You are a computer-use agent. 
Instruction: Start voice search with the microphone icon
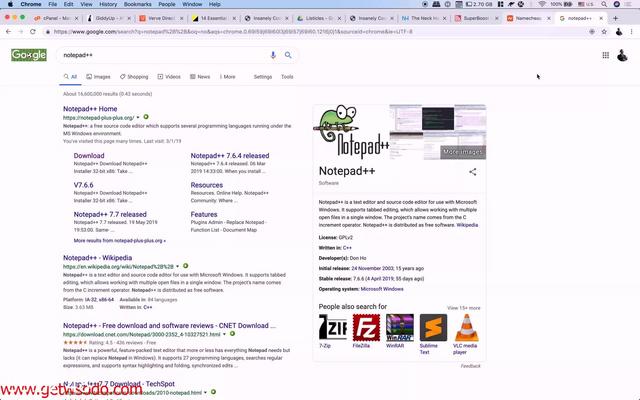(273, 55)
